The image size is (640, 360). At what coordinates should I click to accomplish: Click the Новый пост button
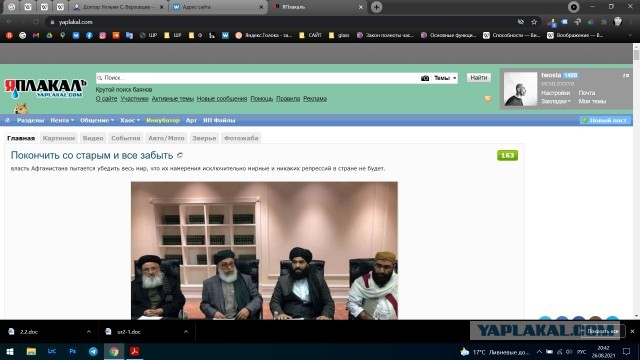coord(605,120)
